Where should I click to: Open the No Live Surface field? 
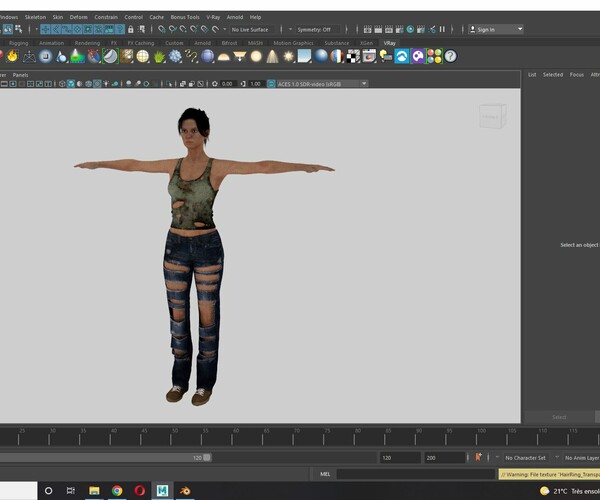tap(252, 29)
